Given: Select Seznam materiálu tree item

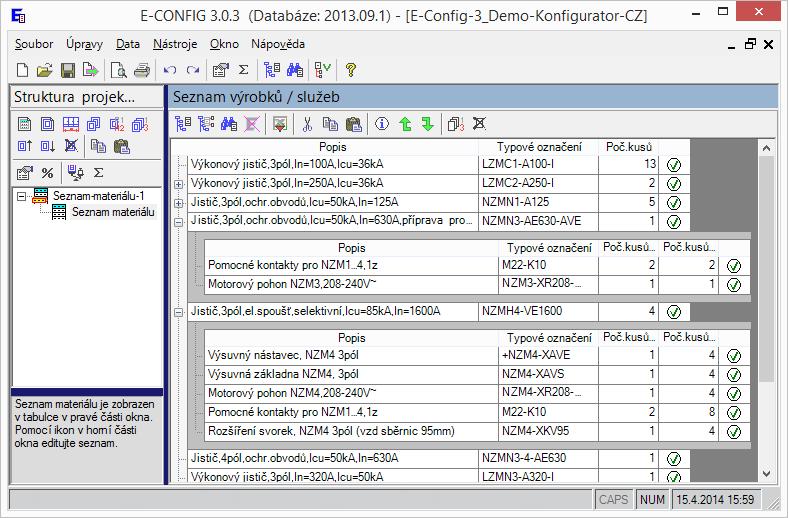Looking at the screenshot, I should (113, 212).
